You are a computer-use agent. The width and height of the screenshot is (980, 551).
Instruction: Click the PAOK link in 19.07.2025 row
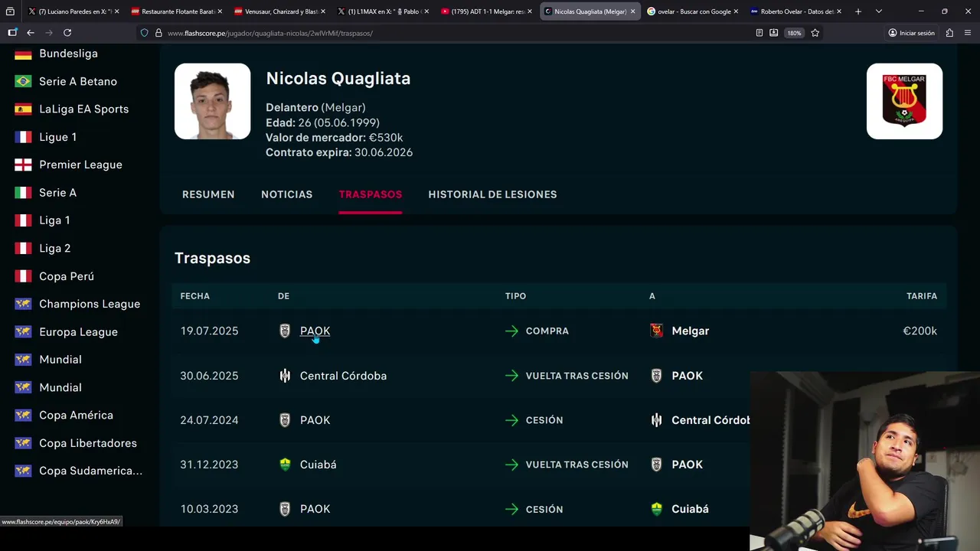coord(315,331)
